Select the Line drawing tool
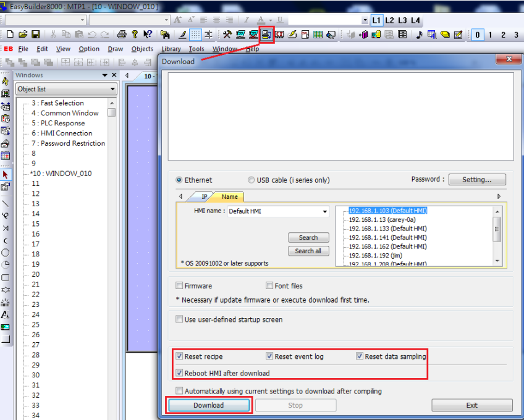The width and height of the screenshot is (524, 420). [6, 203]
